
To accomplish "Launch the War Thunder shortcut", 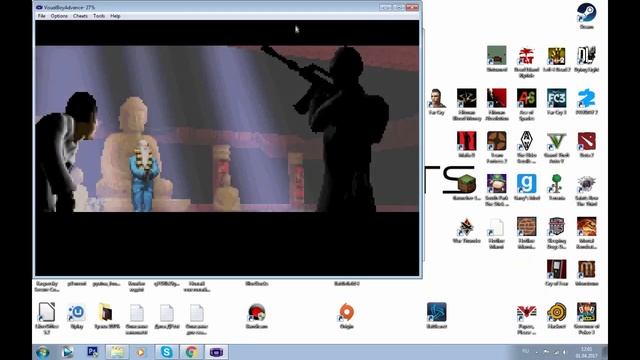I will click(x=467, y=231).
